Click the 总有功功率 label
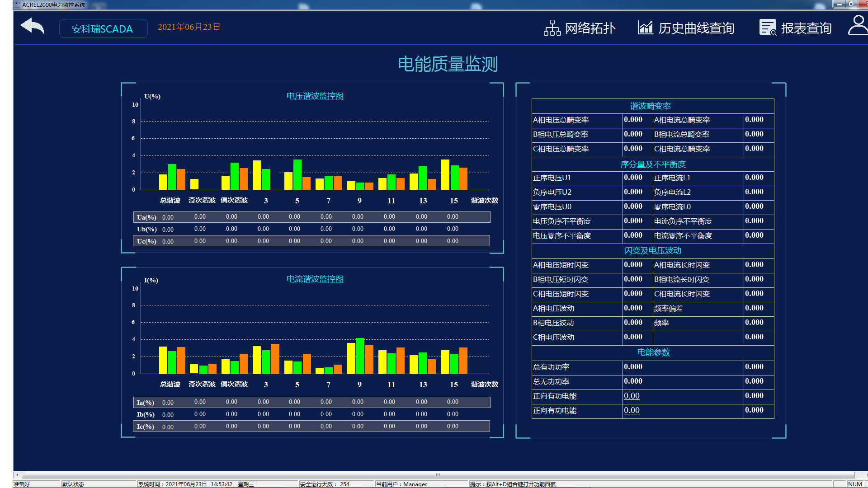 tap(551, 367)
